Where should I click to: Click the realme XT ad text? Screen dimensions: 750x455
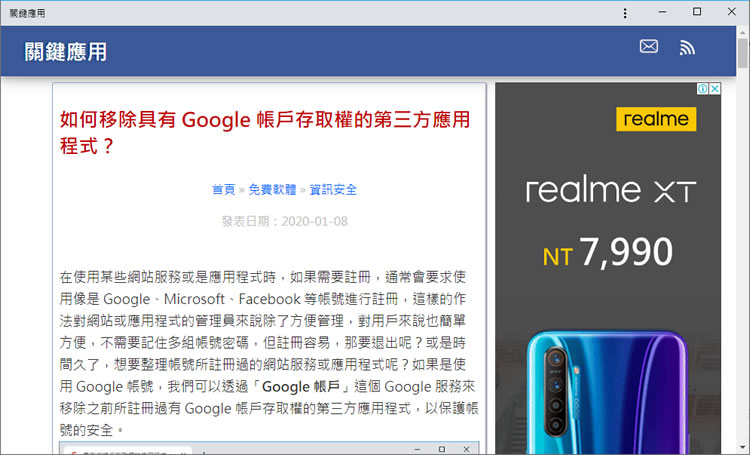click(611, 190)
